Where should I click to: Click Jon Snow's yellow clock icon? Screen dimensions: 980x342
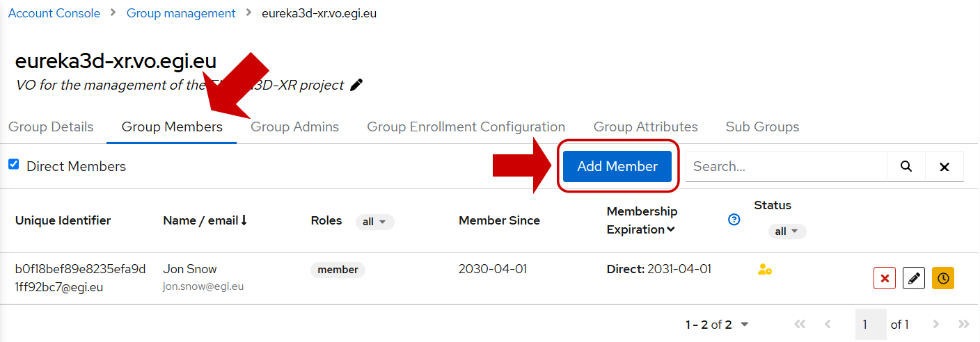tap(943, 278)
